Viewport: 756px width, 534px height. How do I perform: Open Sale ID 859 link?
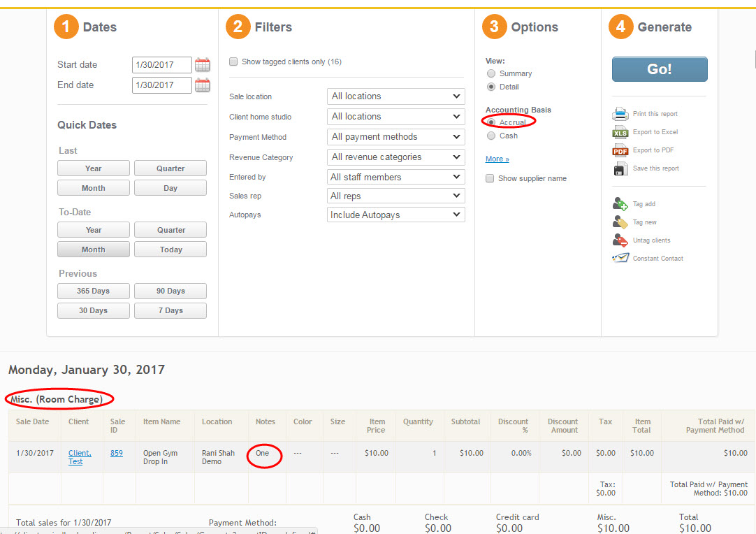117,453
